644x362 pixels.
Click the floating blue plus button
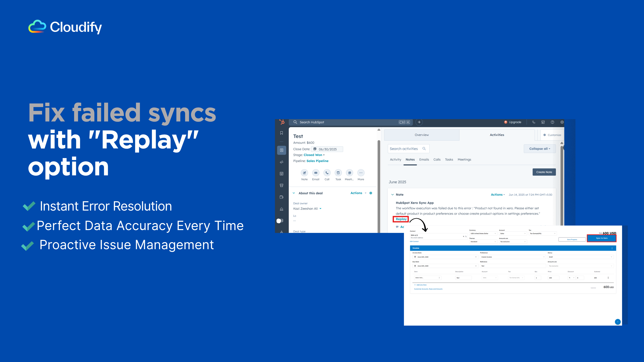tap(617, 322)
